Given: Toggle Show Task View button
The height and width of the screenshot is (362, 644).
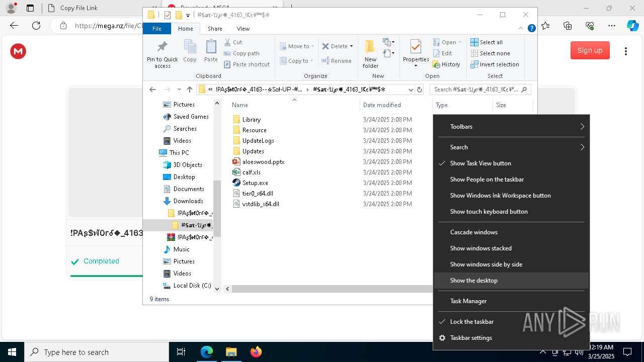Looking at the screenshot, I should [x=511, y=163].
